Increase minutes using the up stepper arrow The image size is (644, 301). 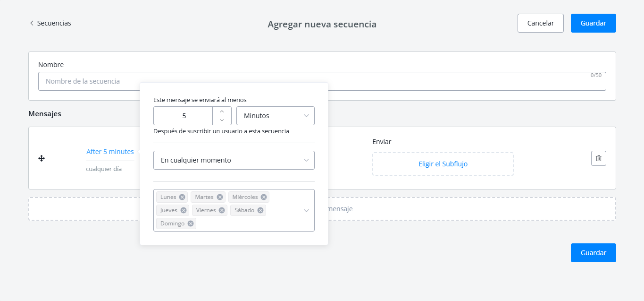[222, 112]
